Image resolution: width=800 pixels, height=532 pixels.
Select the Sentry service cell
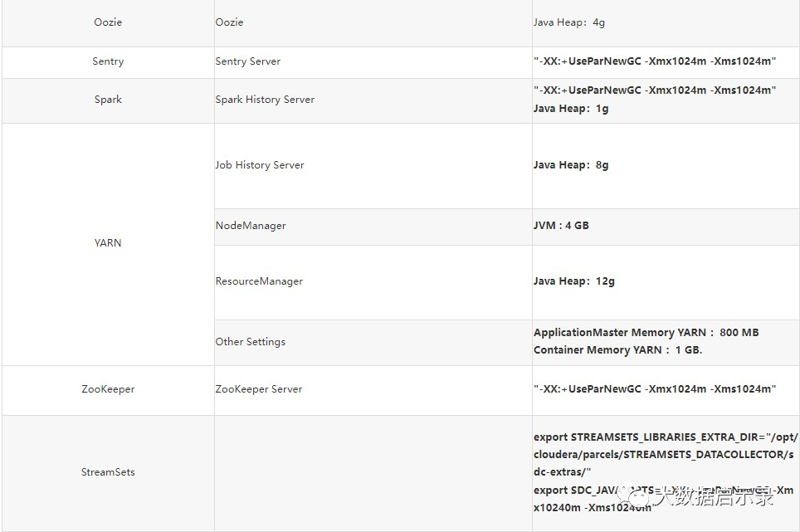click(108, 61)
